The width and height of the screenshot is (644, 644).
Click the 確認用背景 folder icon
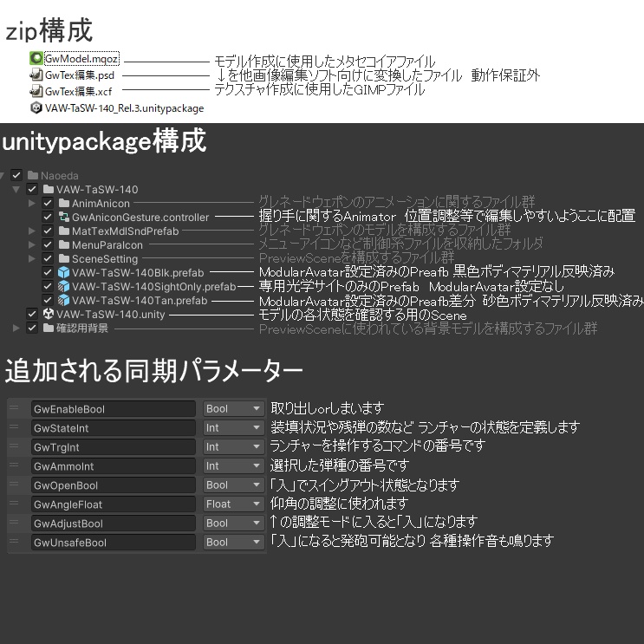pos(49,328)
